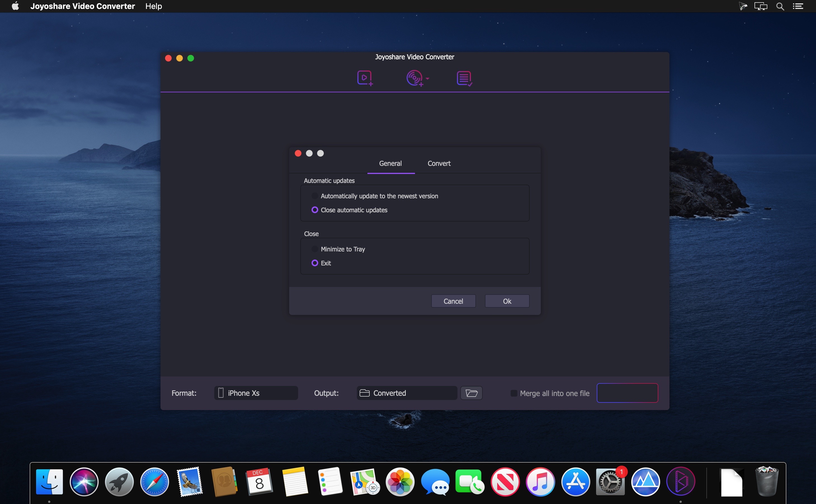
Task: Open Music from the Dock
Action: pos(541,482)
